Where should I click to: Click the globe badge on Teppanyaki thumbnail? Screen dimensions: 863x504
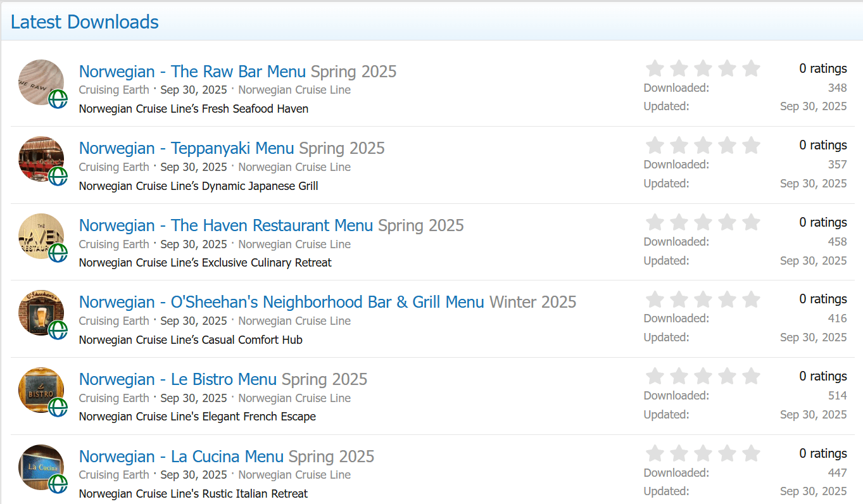click(x=58, y=176)
